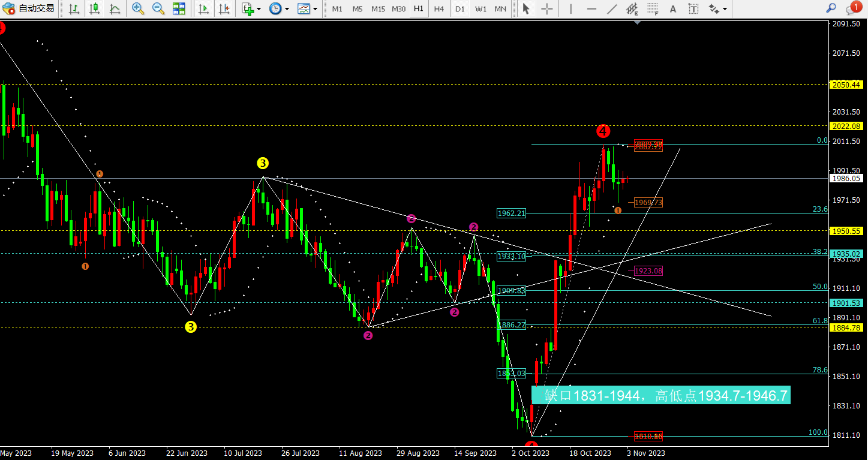Switch to line chart display
868x460 pixels.
[115, 8]
